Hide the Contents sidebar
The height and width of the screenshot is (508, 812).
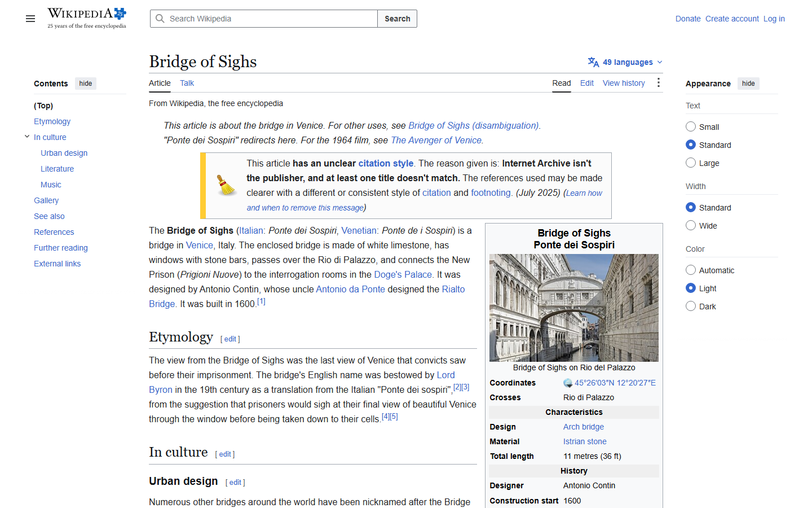[86, 84]
